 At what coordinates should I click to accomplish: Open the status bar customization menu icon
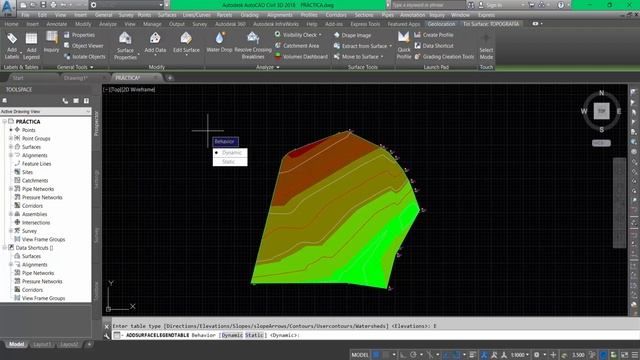(635, 355)
